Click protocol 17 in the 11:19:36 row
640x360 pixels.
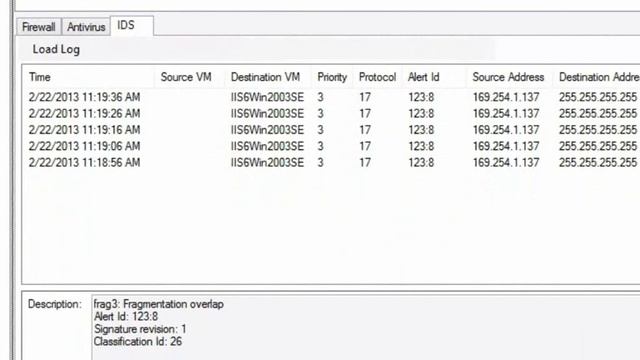point(365,97)
